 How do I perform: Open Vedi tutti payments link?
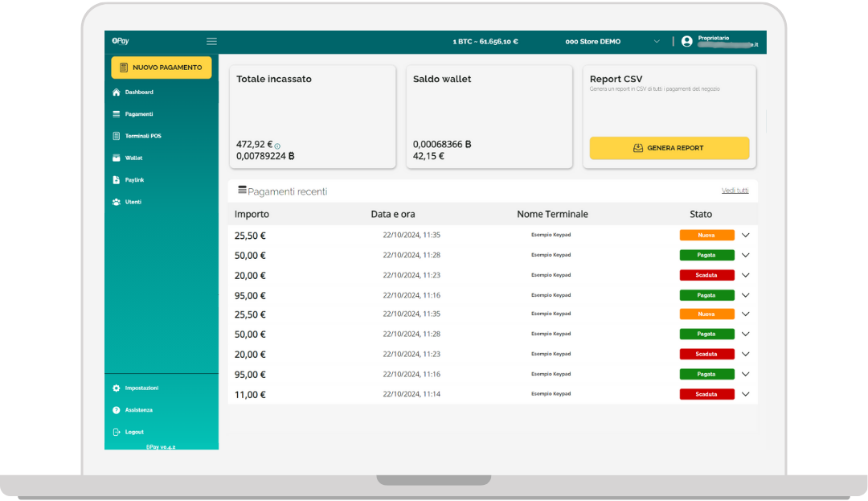coord(735,190)
